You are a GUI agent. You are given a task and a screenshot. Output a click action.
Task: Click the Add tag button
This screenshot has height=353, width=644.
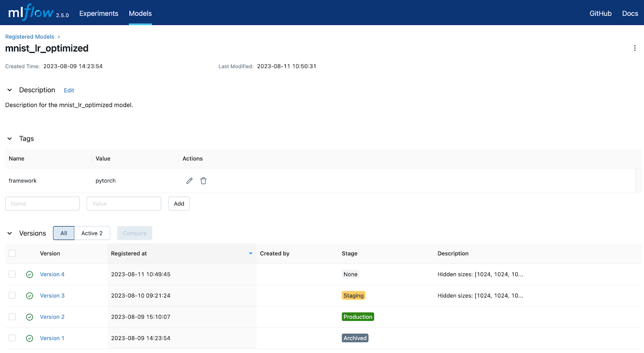pyautogui.click(x=179, y=204)
